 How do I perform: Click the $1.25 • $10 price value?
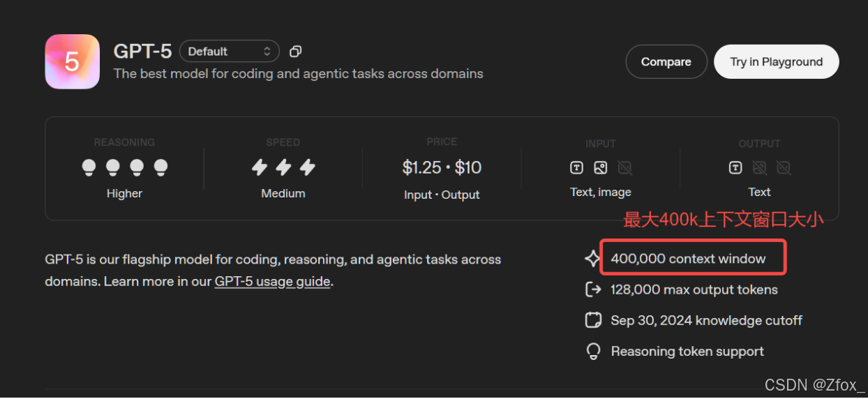(442, 167)
